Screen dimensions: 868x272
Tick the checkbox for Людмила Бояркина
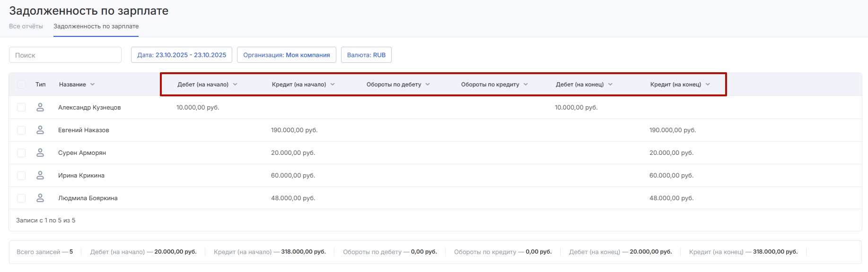(21, 198)
